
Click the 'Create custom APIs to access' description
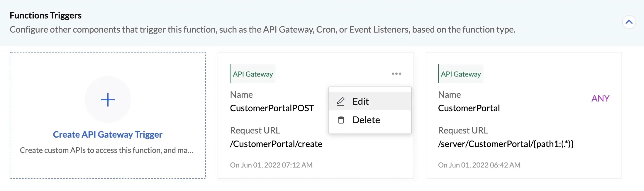[106, 150]
